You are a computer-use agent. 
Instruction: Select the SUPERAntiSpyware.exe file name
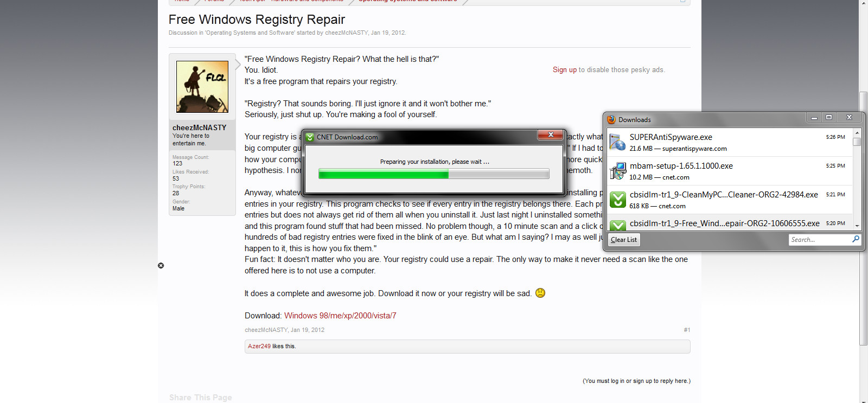(671, 137)
